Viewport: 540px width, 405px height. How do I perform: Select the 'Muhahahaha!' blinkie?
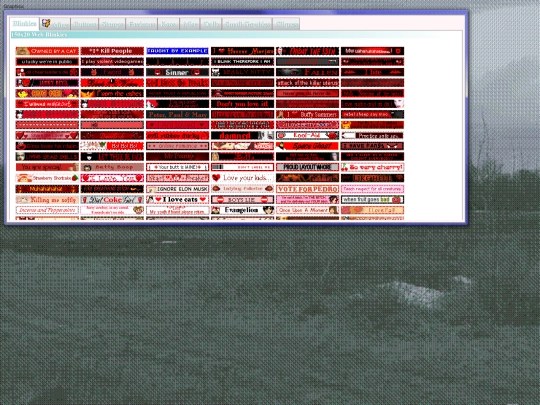point(47,189)
